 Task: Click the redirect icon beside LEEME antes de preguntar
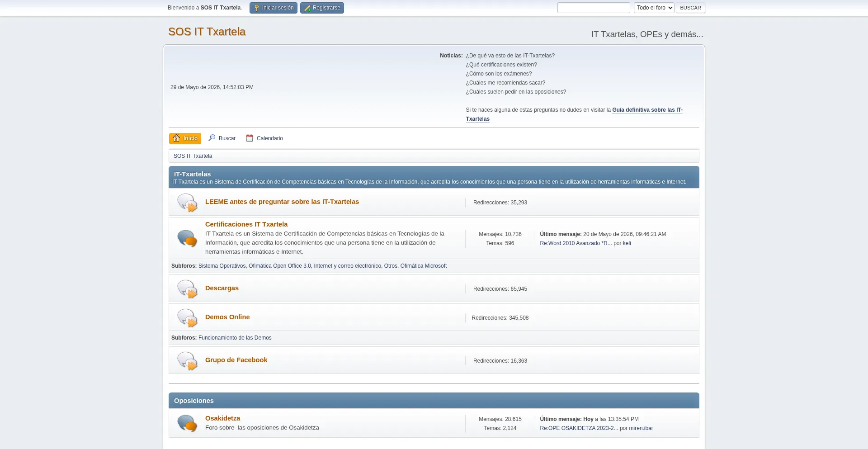click(x=187, y=203)
